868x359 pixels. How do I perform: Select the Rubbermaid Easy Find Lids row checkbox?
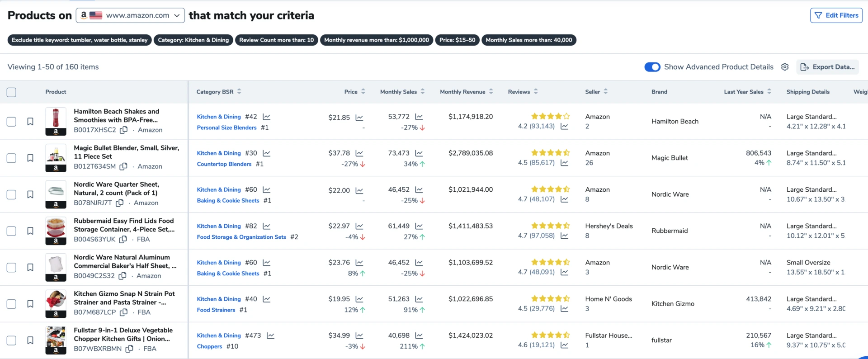pos(11,231)
